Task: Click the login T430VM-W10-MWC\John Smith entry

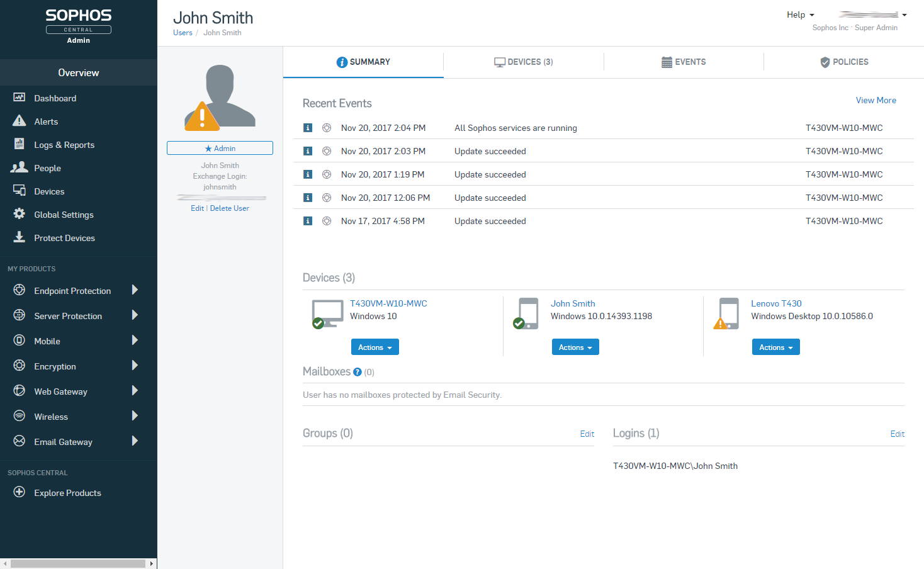Action: click(675, 466)
